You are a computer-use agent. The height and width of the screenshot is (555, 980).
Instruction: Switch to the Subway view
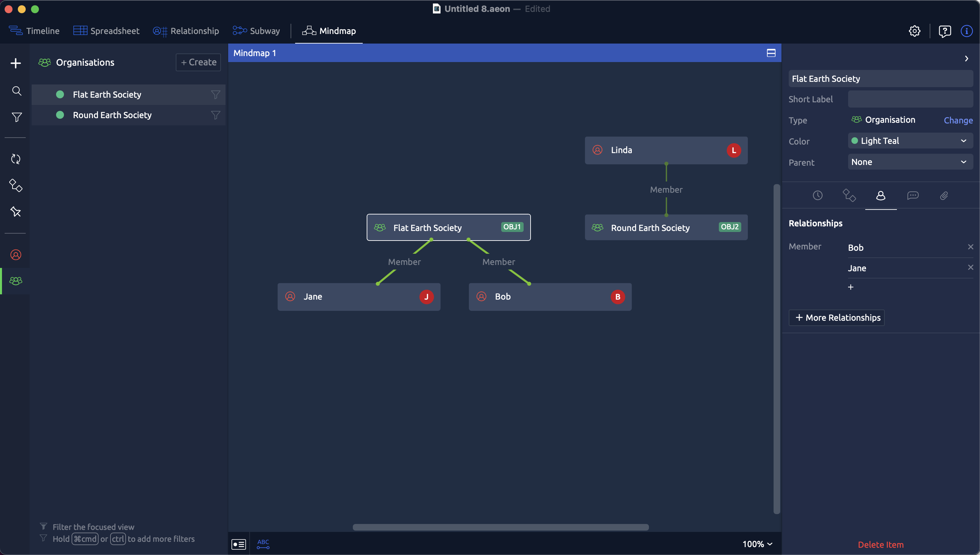click(x=256, y=31)
